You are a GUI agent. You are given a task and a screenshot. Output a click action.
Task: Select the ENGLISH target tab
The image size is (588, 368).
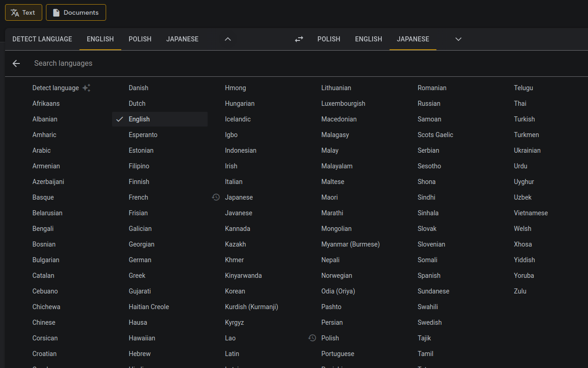tap(368, 39)
